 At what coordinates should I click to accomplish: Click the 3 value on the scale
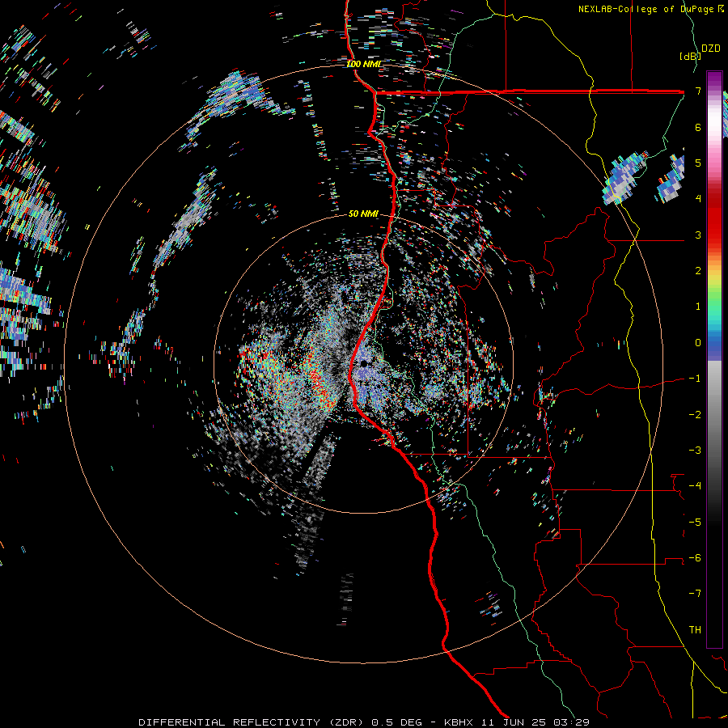(x=698, y=235)
